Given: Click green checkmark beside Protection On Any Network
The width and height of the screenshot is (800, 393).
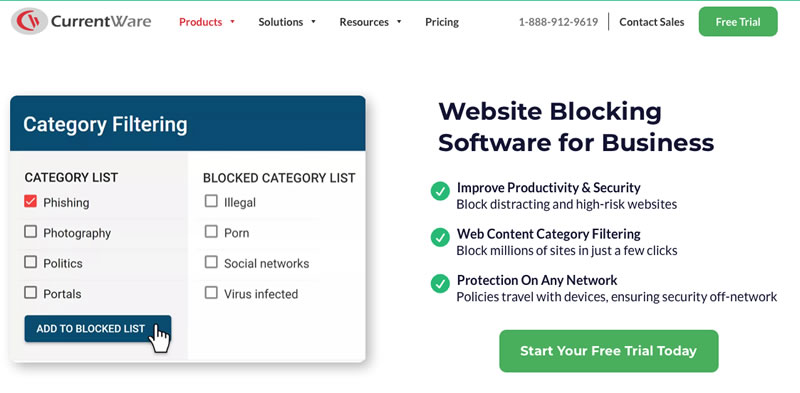Looking at the screenshot, I should [440, 283].
